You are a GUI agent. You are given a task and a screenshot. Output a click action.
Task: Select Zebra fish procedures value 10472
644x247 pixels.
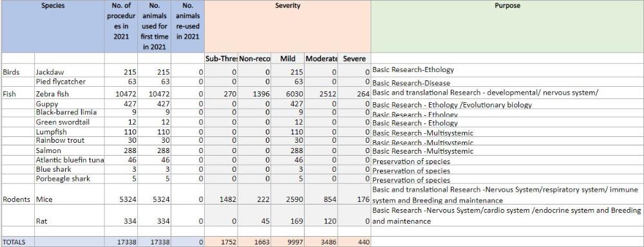click(121, 94)
